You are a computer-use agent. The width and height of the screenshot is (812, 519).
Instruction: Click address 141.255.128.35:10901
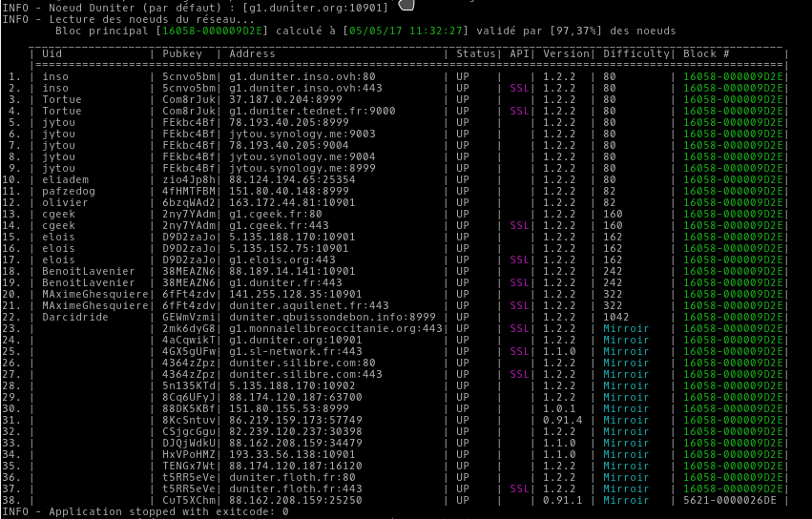(x=296, y=294)
